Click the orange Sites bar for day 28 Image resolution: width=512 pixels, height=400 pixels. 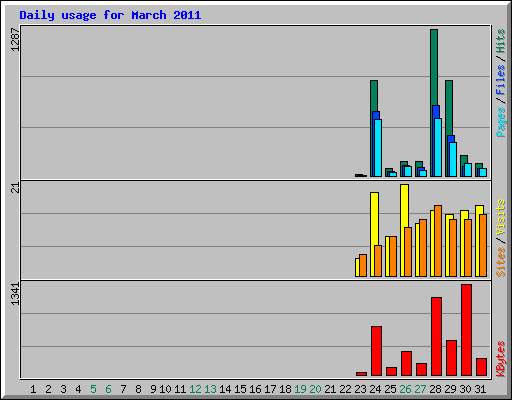[438, 241]
